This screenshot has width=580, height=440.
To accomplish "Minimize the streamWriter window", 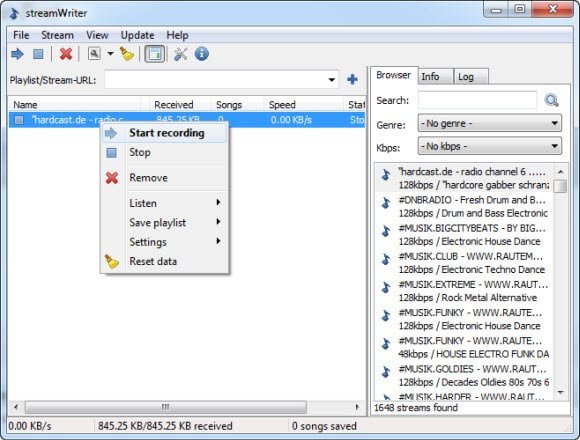I will 496,10.
